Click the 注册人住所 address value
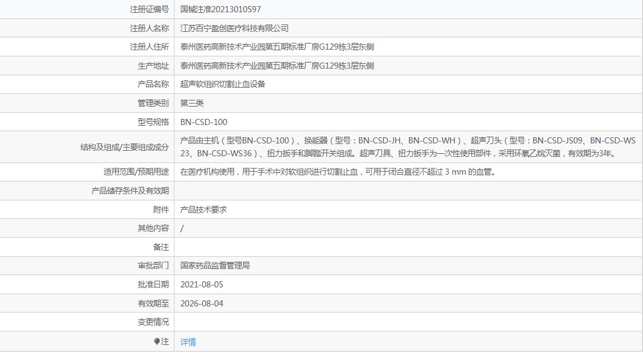 click(277, 47)
